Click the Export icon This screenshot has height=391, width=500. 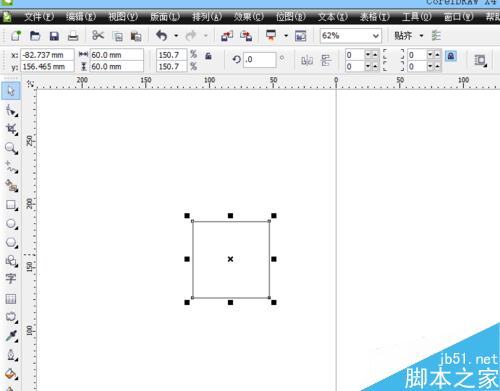(x=246, y=36)
